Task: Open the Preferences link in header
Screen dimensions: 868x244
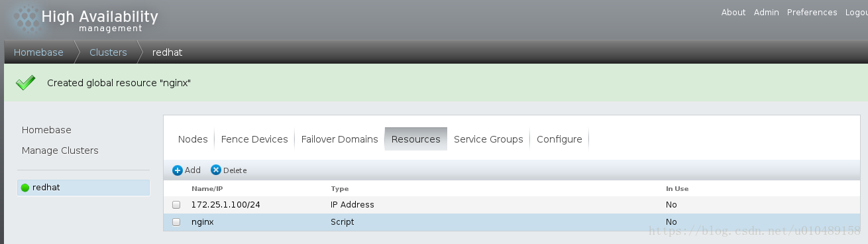Action: coord(812,13)
